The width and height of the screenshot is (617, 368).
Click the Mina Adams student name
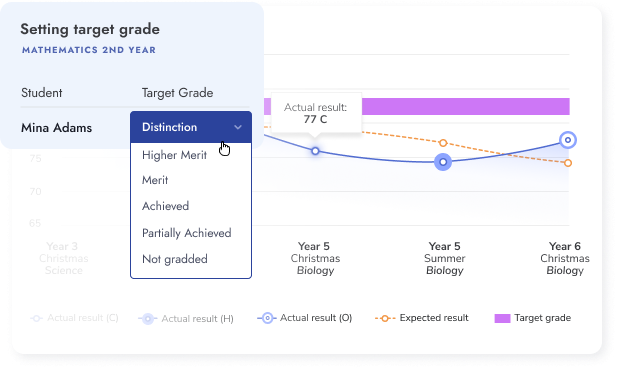pyautogui.click(x=56, y=128)
